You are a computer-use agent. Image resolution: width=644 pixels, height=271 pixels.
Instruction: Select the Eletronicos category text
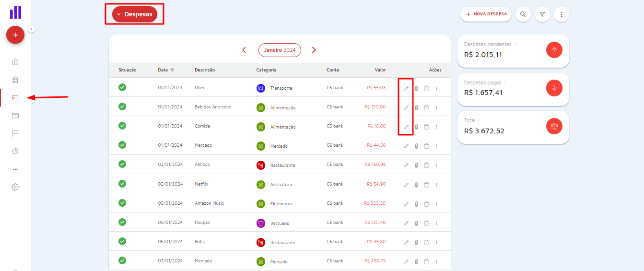click(x=281, y=204)
